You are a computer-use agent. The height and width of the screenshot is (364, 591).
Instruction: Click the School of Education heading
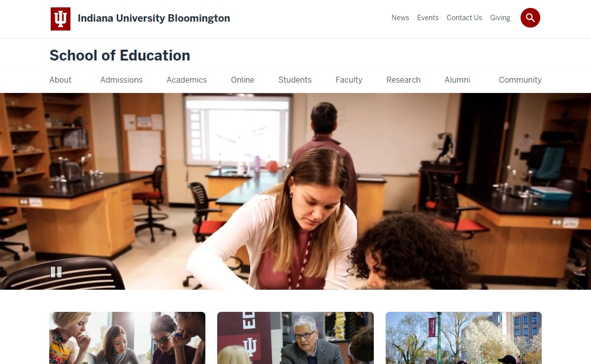[120, 56]
